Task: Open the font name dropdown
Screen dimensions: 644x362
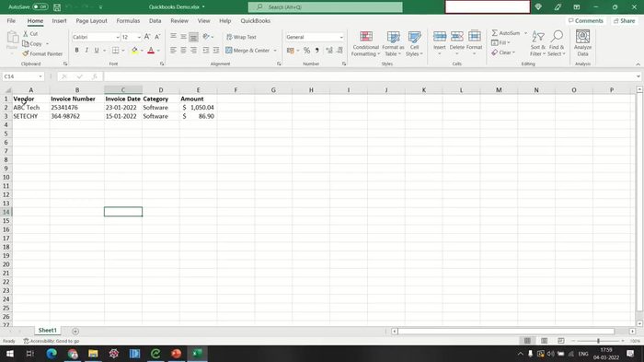Action: tap(118, 37)
